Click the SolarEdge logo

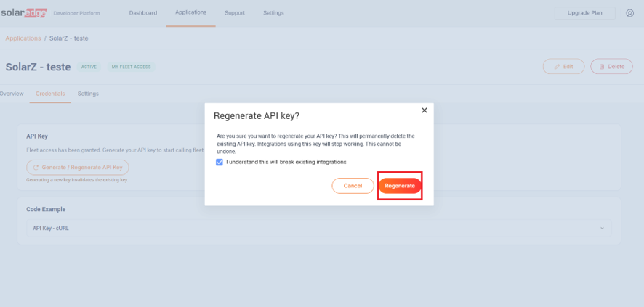pos(23,13)
